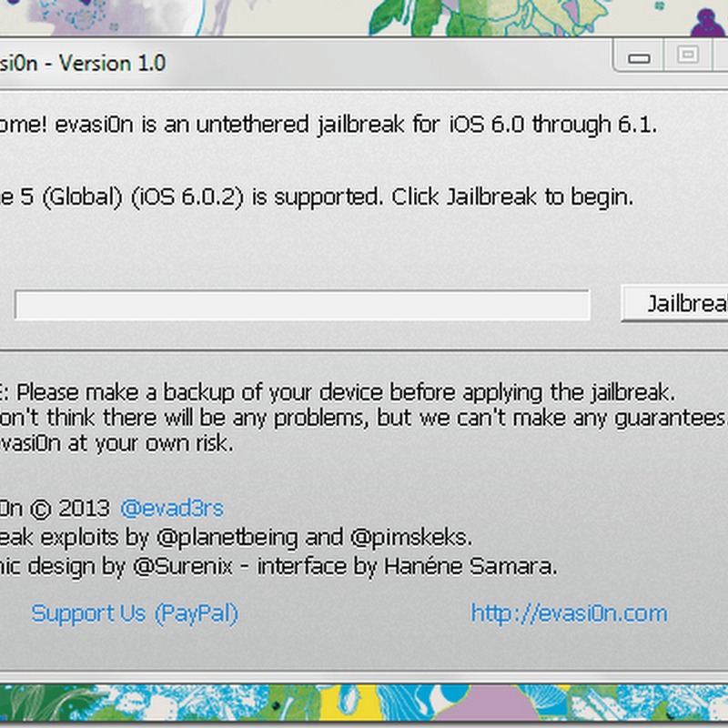Click the window title 'Version 1.0'

(112, 63)
